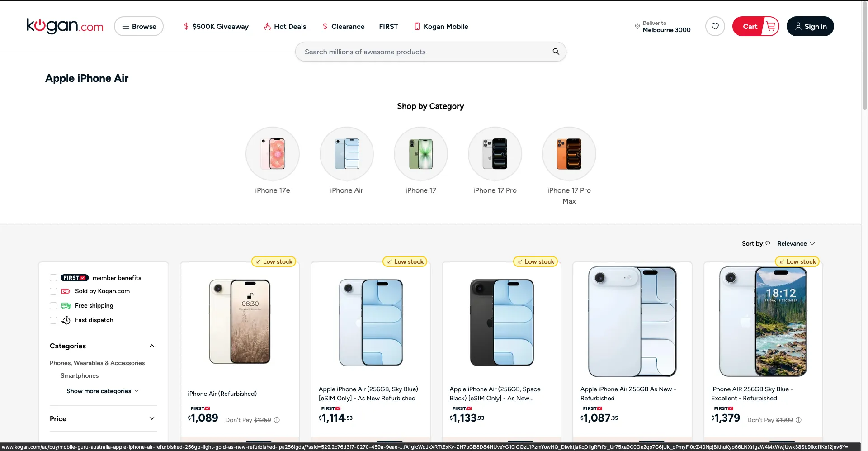The width and height of the screenshot is (868, 451).
Task: Select the iPhone 17e category icon
Action: (272, 153)
